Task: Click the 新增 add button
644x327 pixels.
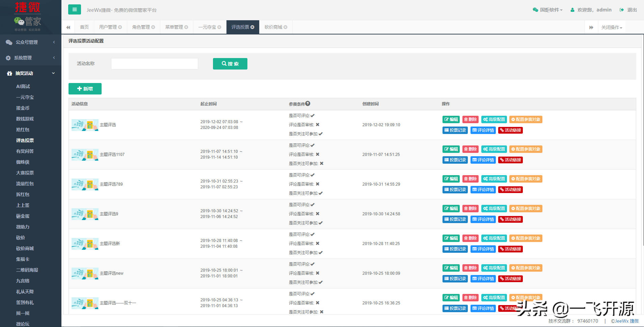Action: point(85,89)
